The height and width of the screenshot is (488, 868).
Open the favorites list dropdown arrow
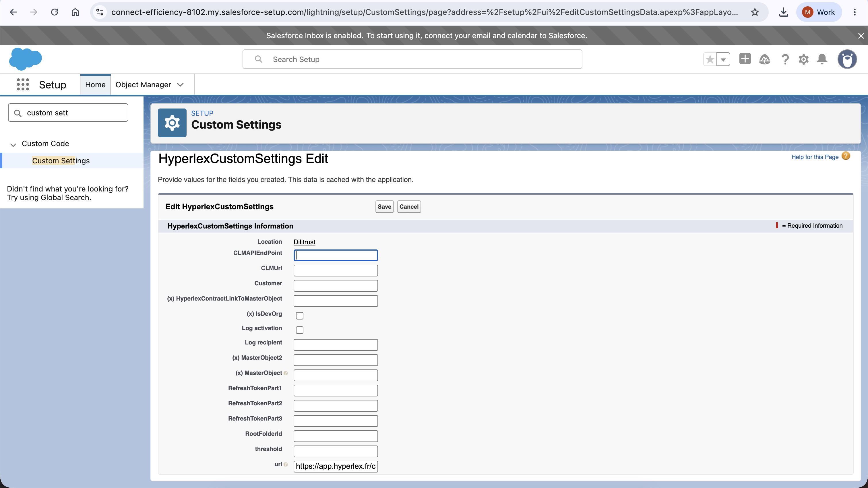pos(723,59)
